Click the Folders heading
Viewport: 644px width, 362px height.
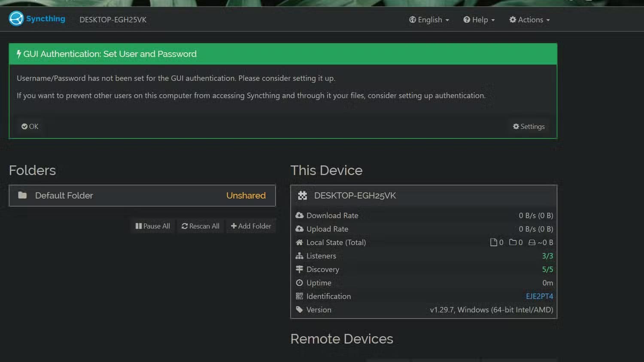point(32,170)
